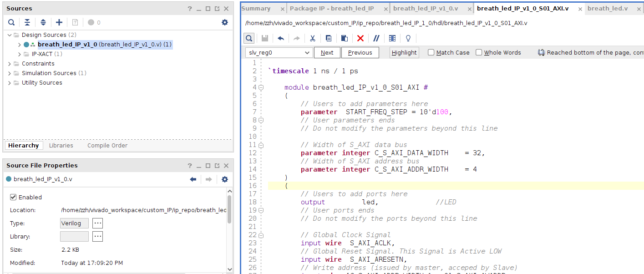This screenshot has width=644, height=274.
Task: Click the START_FREQ_STEP parameter line
Action: [x=376, y=112]
